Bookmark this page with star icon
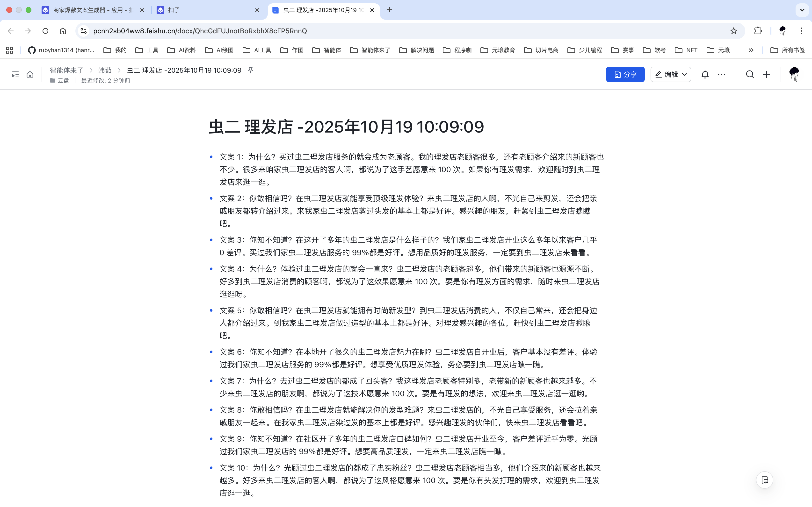This screenshot has height=507, width=812. pyautogui.click(x=733, y=31)
